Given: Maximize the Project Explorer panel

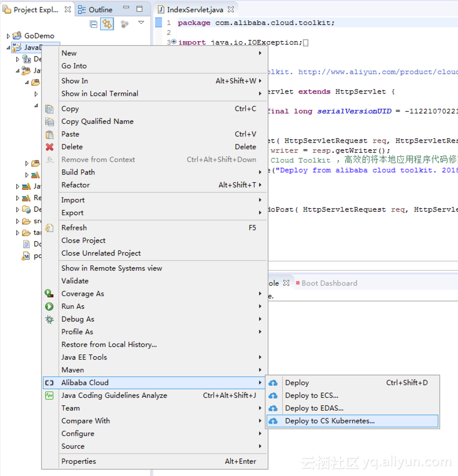Looking at the screenshot, I should click(139, 9).
